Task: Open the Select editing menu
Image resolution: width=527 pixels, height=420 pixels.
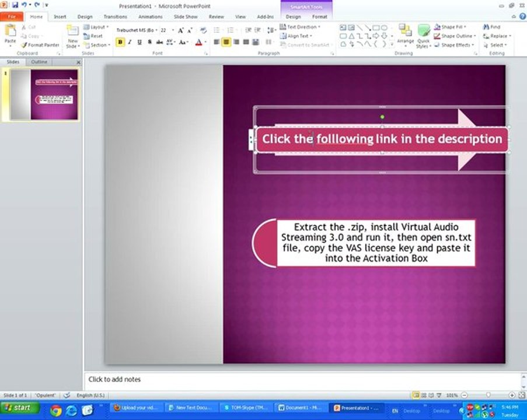Action: [x=495, y=45]
